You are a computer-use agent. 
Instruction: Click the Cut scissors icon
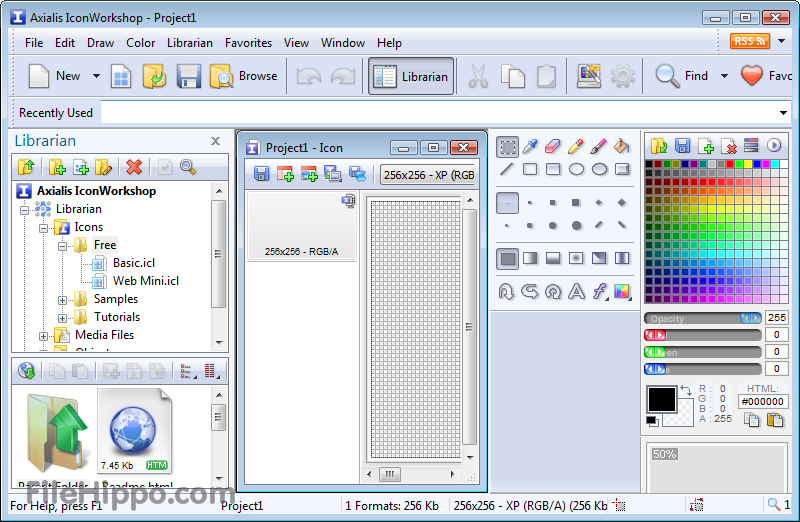pos(478,77)
